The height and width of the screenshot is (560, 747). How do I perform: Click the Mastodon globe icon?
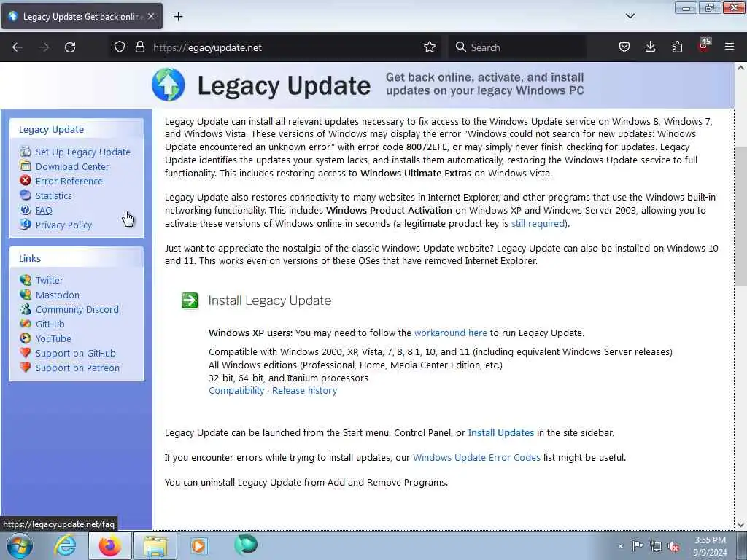26,295
